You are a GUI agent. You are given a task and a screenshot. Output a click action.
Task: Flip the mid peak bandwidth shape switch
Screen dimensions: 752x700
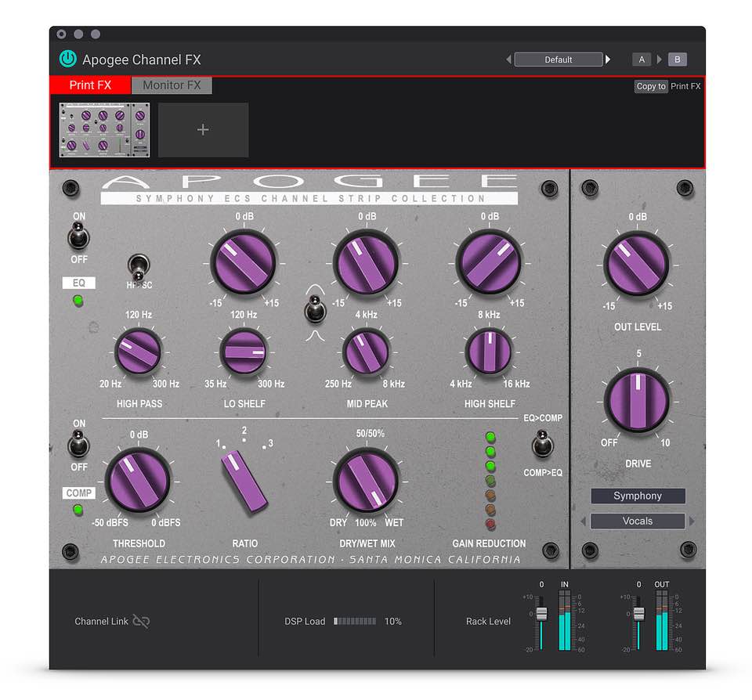pyautogui.click(x=315, y=310)
